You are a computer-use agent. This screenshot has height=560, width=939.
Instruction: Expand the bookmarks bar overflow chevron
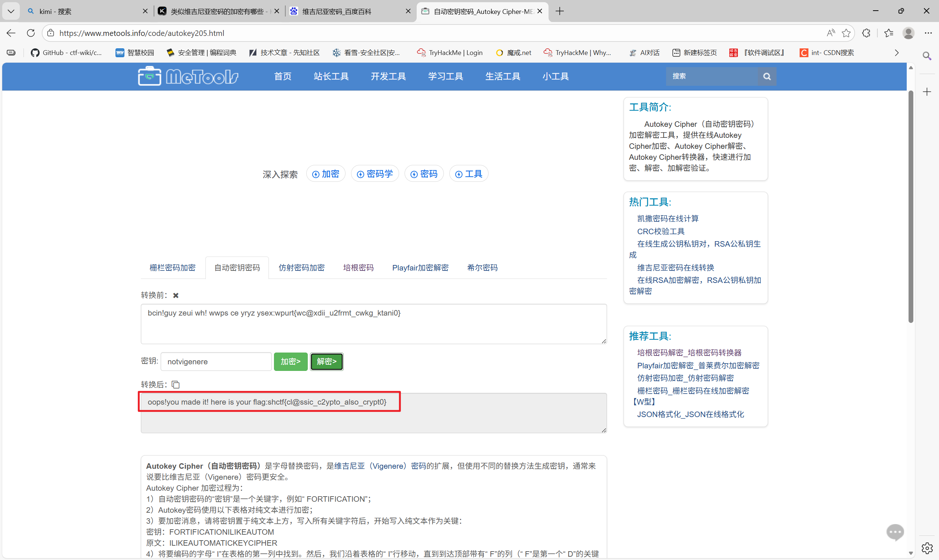[x=897, y=53]
